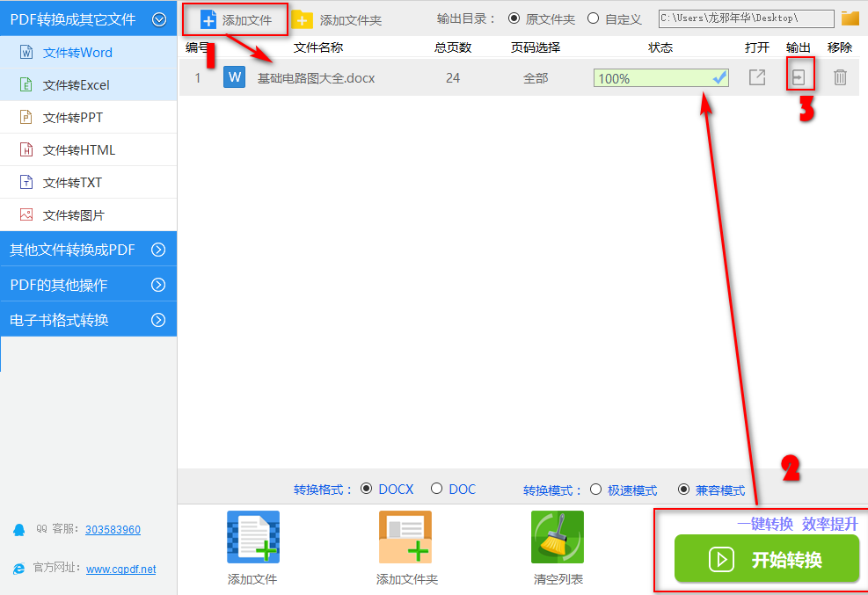Click the 输出 folder icon in file row
The width and height of the screenshot is (868, 595).
pyautogui.click(x=799, y=77)
